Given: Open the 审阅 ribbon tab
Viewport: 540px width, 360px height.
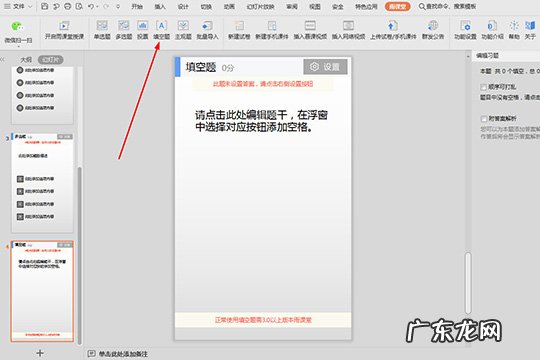Looking at the screenshot, I should coord(292,7).
